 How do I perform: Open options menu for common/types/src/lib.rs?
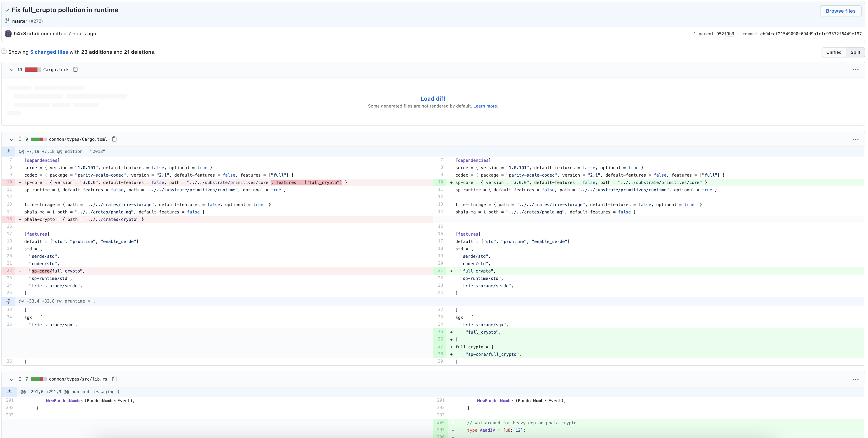point(855,379)
